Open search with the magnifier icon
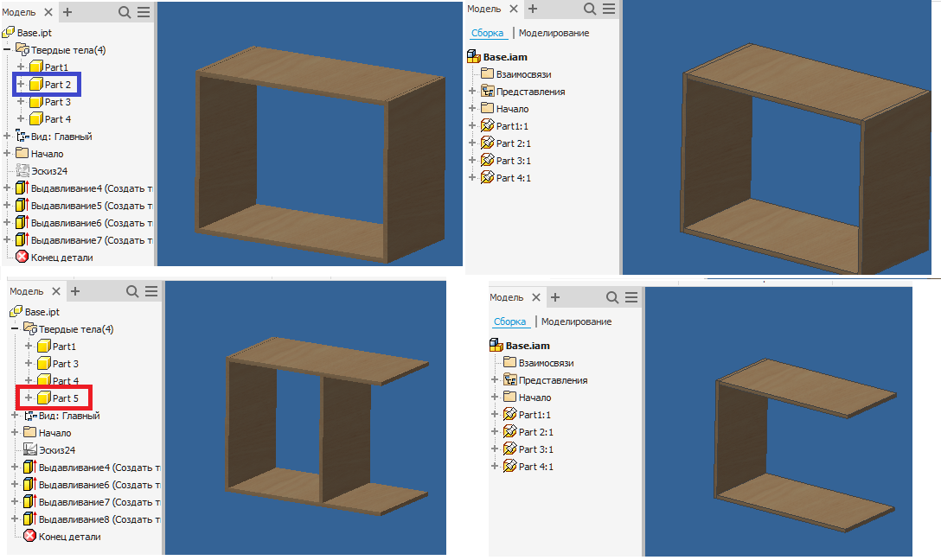Screen dimensions: 941x560 click(x=125, y=12)
